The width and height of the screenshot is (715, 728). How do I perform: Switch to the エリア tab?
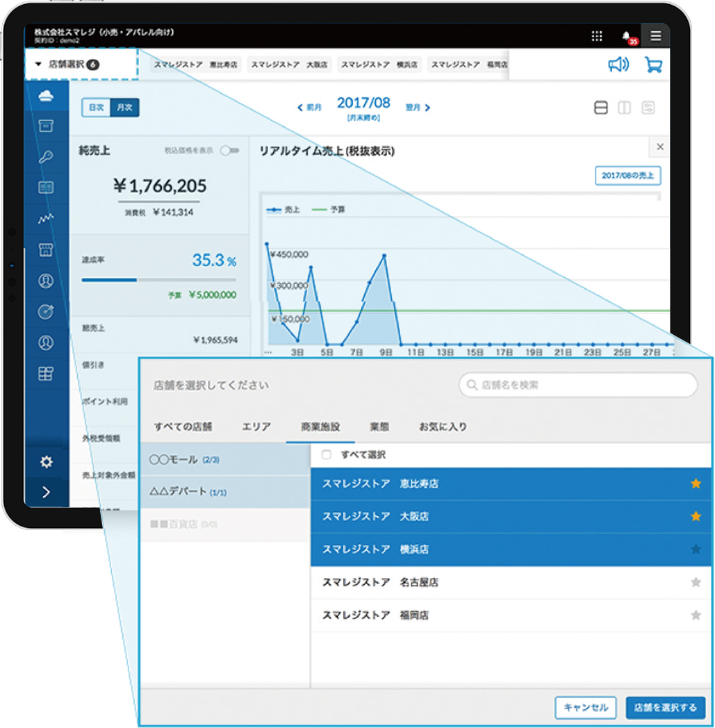(256, 427)
